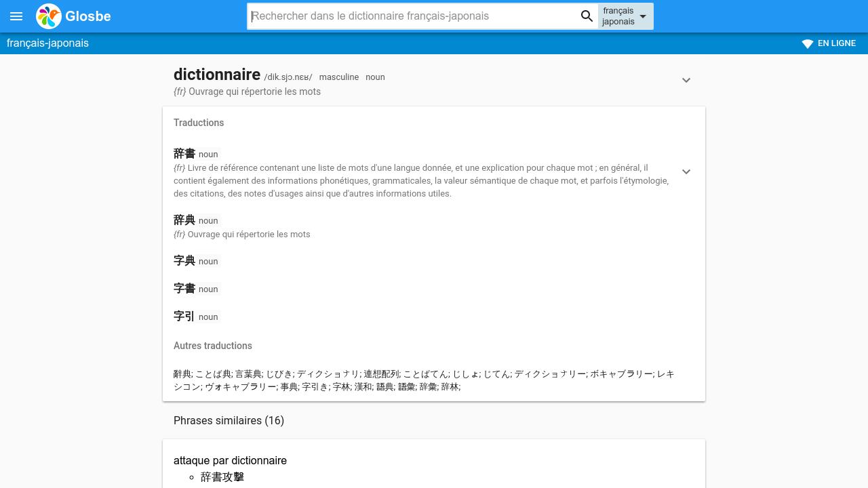
Task: Click the magnifying glass search icon
Action: pyautogui.click(x=587, y=16)
